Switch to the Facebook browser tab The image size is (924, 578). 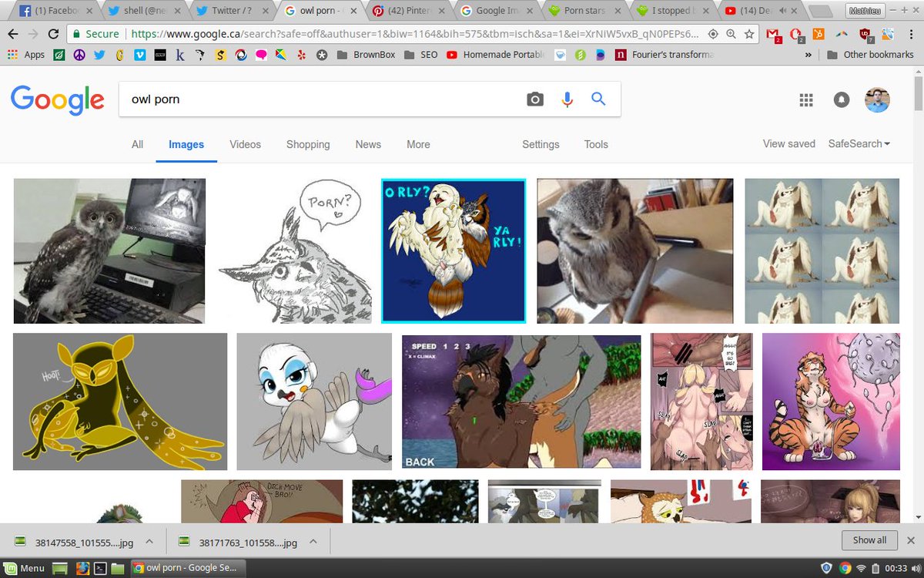tap(53, 11)
